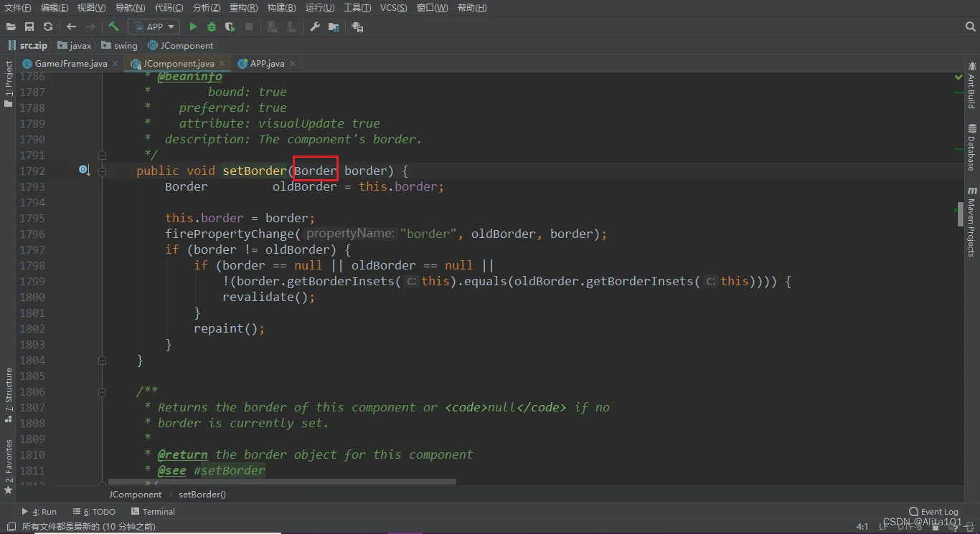The image size is (980, 534).
Task: Open the 4: Run tool window
Action: point(39,512)
